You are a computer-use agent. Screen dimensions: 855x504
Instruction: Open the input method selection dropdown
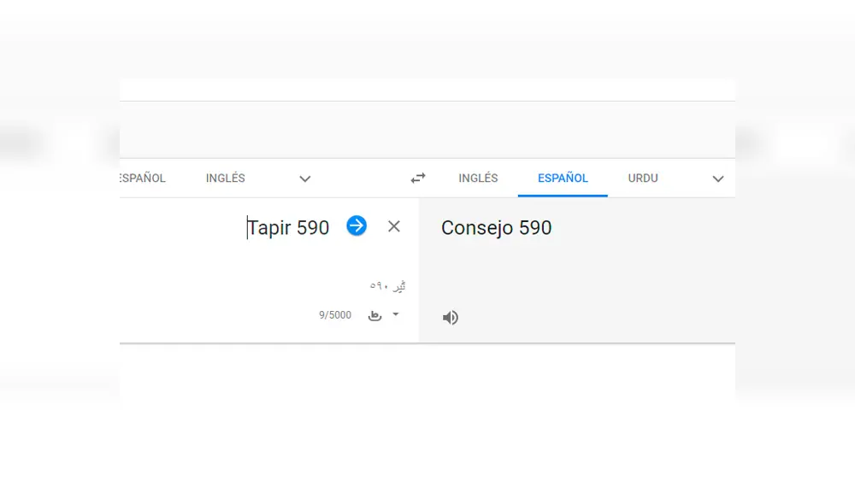click(x=395, y=314)
